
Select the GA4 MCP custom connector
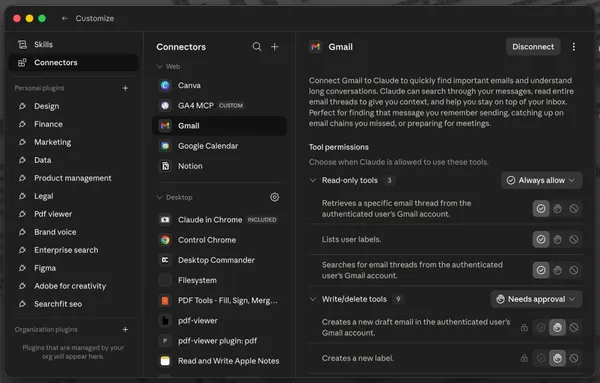(219, 105)
